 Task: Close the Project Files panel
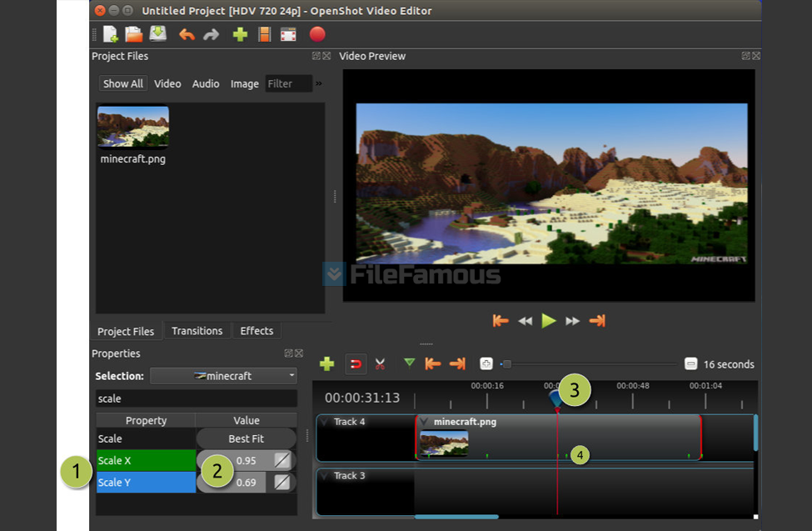[326, 56]
